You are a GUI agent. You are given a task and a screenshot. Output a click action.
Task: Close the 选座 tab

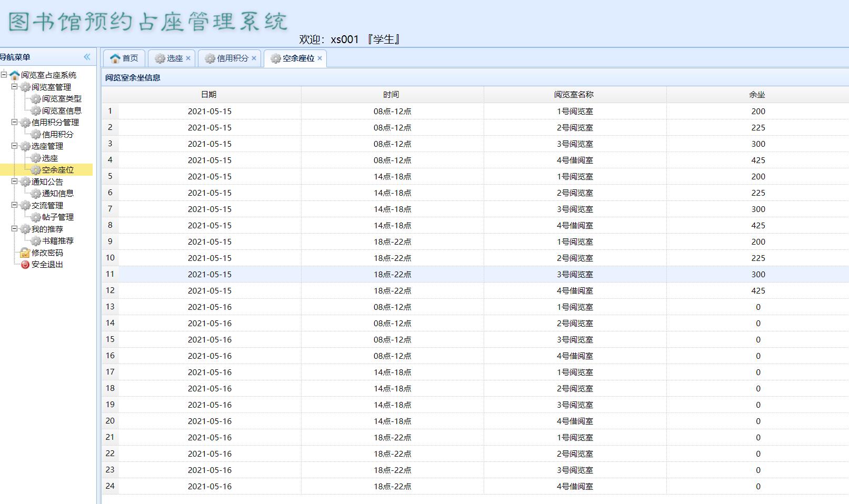(188, 58)
